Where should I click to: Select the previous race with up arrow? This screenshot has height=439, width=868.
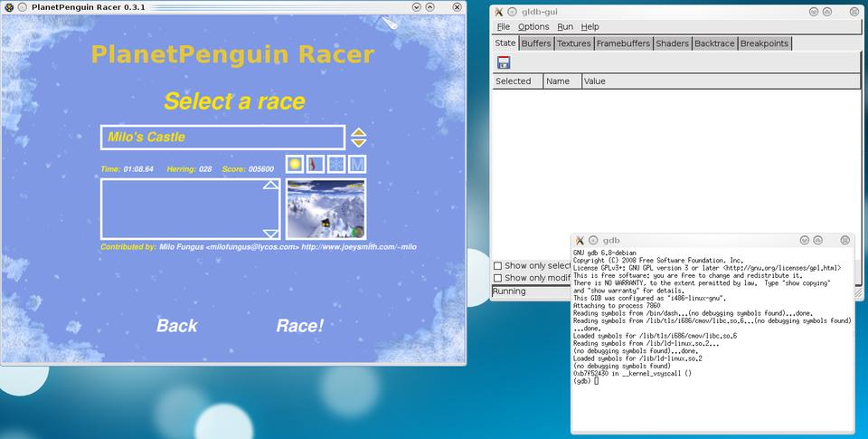(359, 132)
